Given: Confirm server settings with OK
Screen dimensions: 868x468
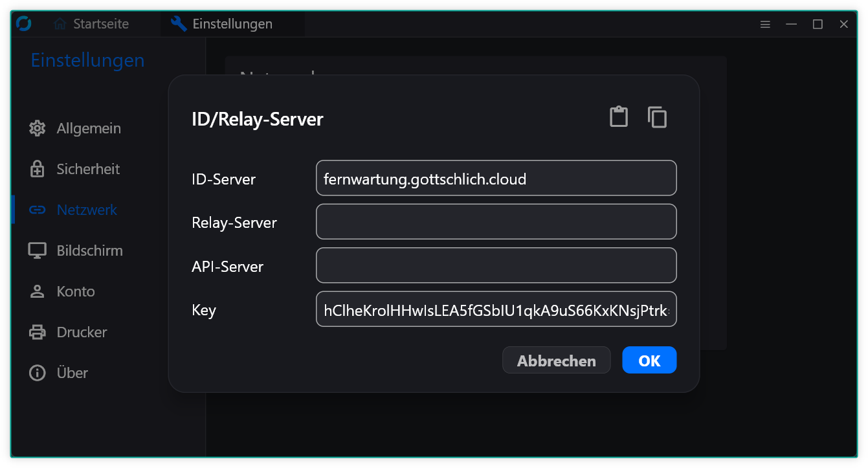Looking at the screenshot, I should (x=649, y=361).
